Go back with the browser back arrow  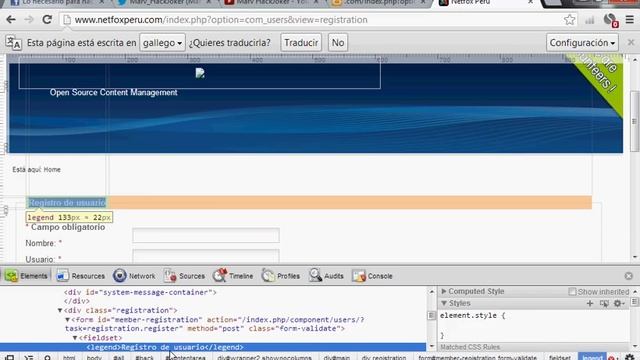tap(11, 20)
